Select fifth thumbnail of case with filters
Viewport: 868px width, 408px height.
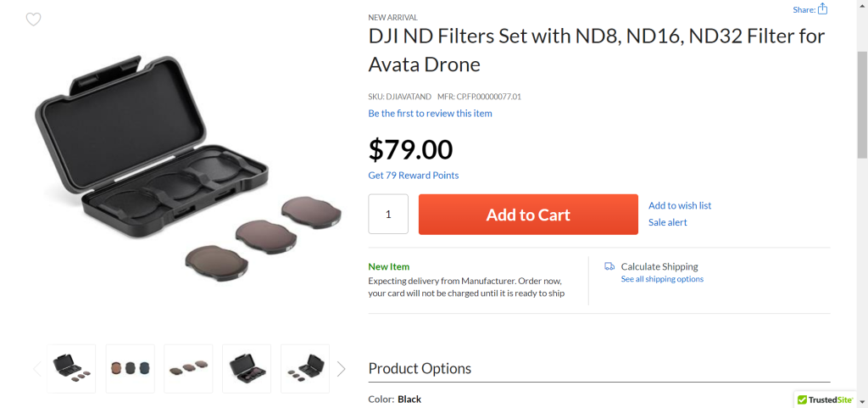[x=305, y=368]
